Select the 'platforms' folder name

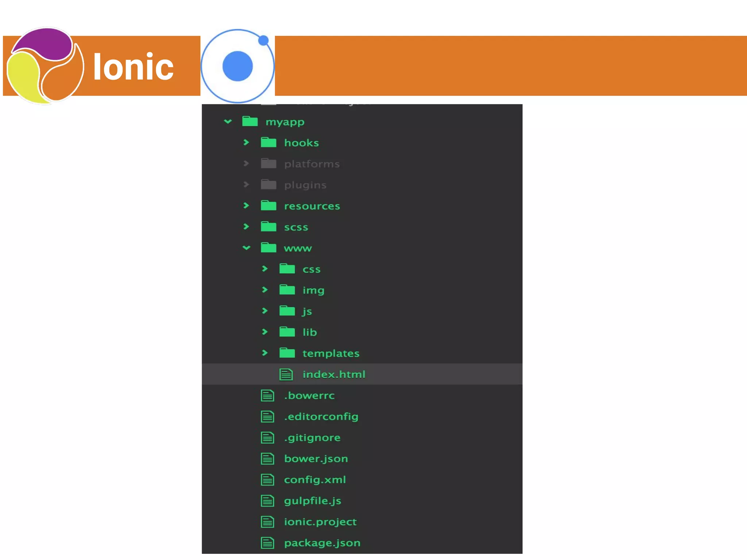pos(312,164)
